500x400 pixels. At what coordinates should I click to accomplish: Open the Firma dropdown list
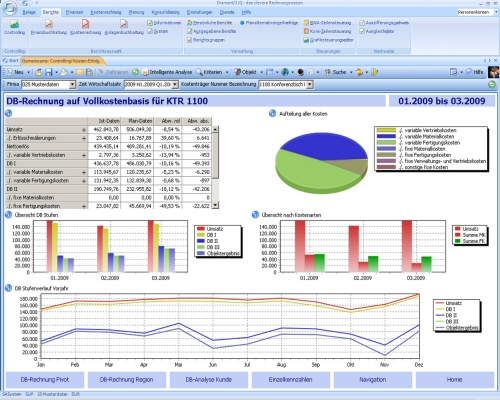72,85
